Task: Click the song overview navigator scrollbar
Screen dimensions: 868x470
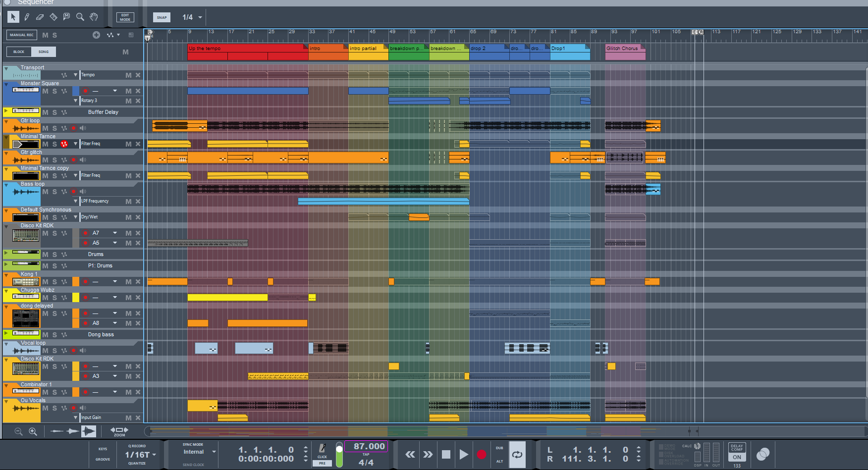Action: click(505, 431)
